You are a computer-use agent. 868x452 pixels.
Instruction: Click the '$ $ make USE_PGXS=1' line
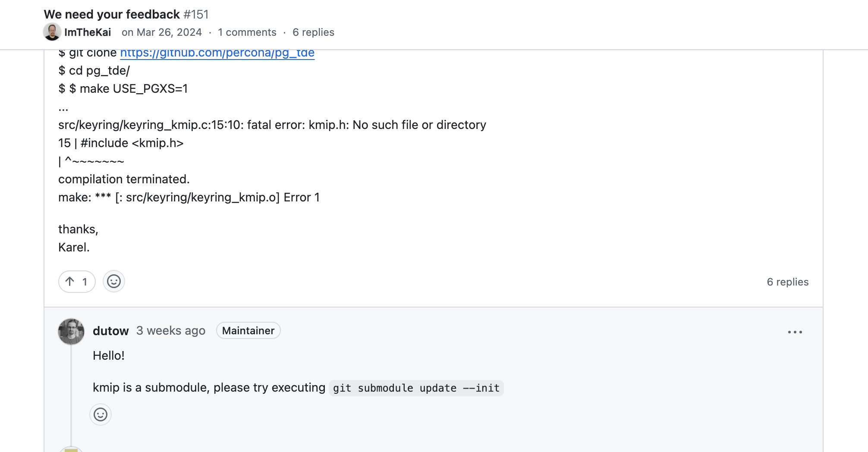point(123,88)
